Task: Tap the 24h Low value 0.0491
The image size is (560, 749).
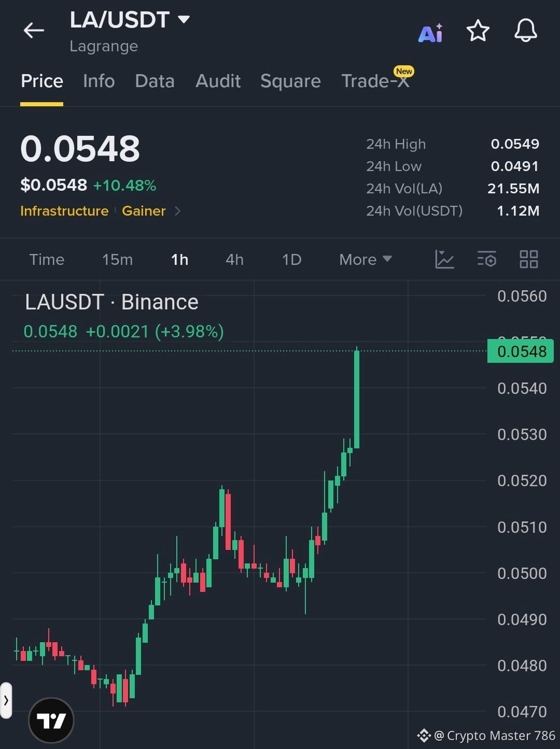Action: [515, 166]
